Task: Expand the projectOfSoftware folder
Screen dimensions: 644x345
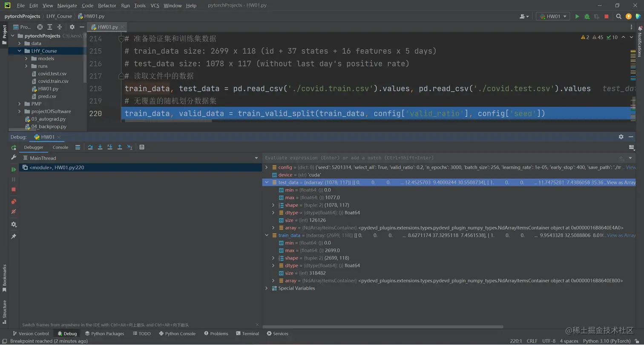Action: pyautogui.click(x=20, y=111)
